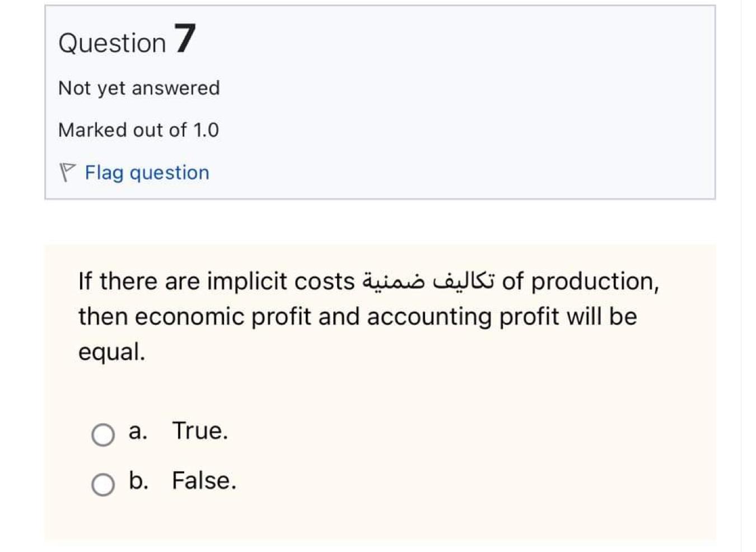Click the word equal. ending the question
Image resolution: width=756 pixels, height=552 pixels.
(111, 352)
